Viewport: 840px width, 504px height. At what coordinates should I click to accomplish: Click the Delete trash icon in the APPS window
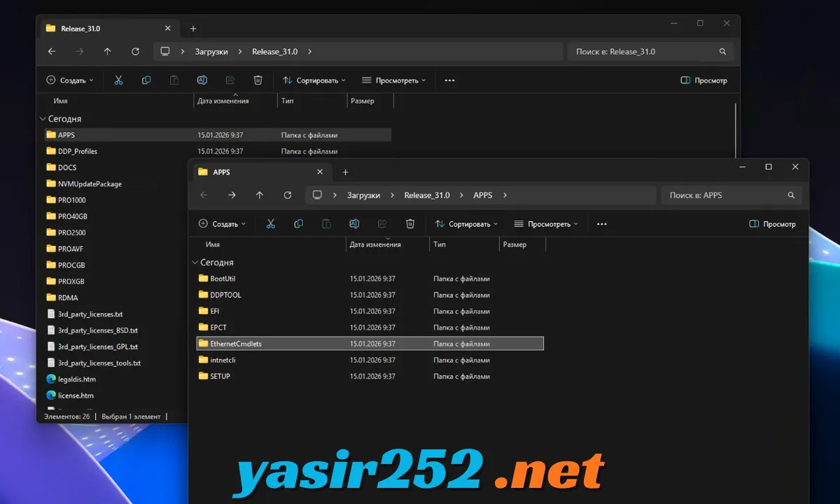tap(410, 224)
